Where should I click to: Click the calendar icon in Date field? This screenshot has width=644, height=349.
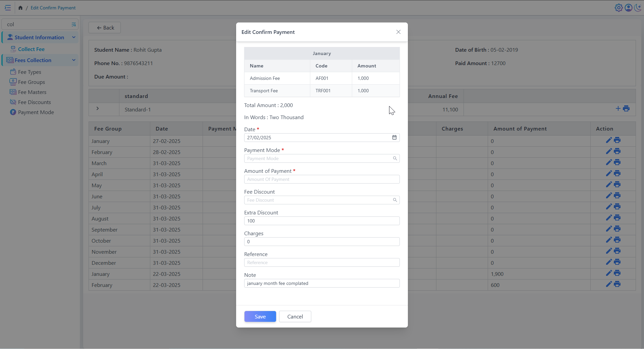click(394, 138)
